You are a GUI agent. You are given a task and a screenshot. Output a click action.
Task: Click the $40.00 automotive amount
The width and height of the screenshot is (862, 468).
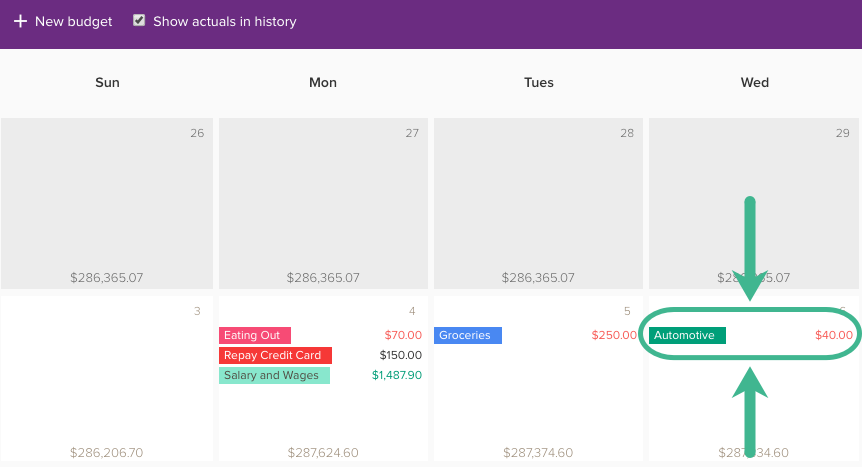[834, 335]
